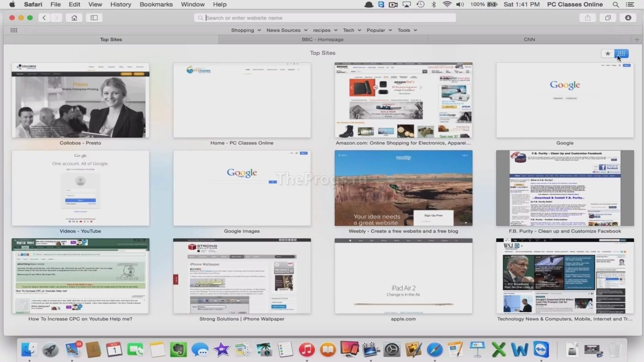Open the History menu
This screenshot has width=644, height=362.
coord(120,4)
